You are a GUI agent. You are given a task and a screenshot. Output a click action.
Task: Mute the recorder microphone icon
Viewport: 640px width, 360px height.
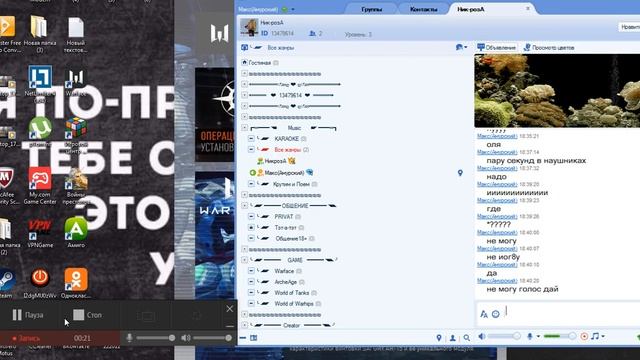click(129, 338)
